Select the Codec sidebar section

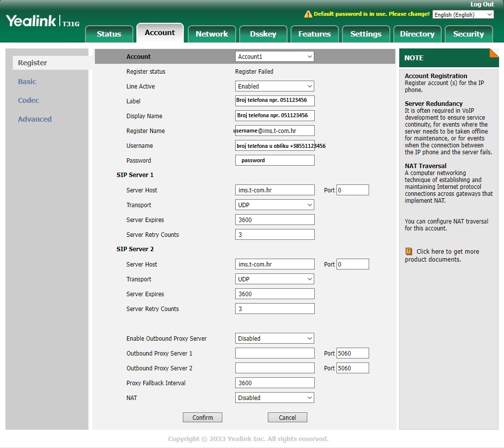click(29, 100)
